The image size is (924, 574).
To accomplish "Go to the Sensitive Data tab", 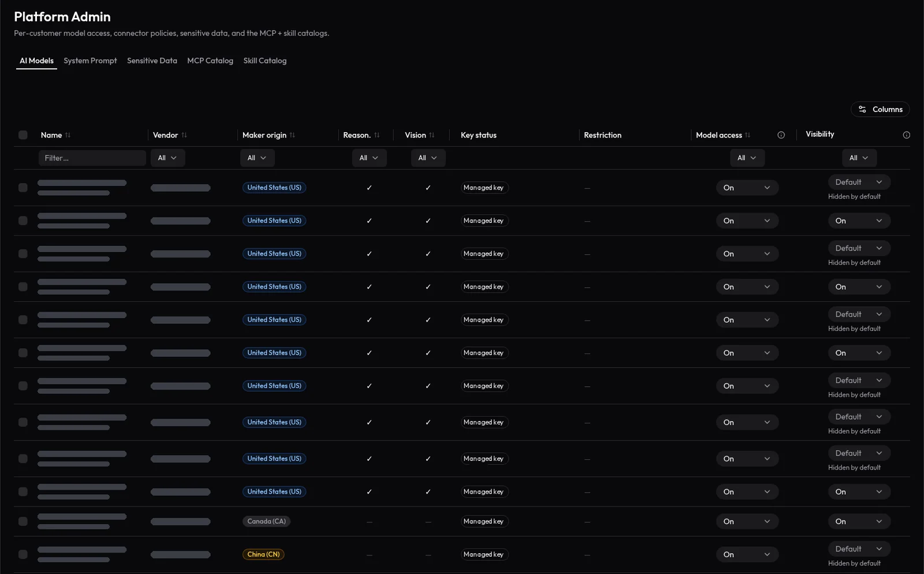I will click(x=152, y=61).
